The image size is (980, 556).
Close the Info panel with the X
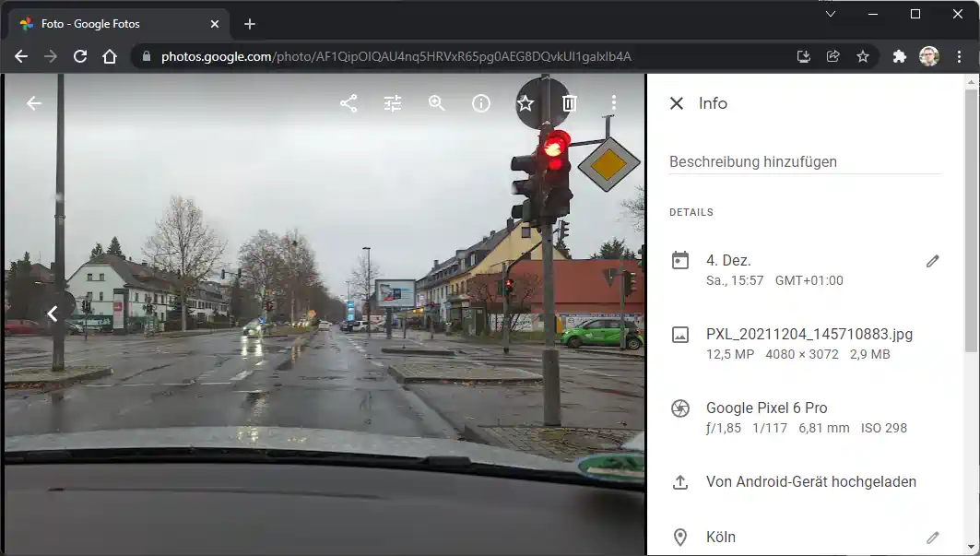coord(678,103)
